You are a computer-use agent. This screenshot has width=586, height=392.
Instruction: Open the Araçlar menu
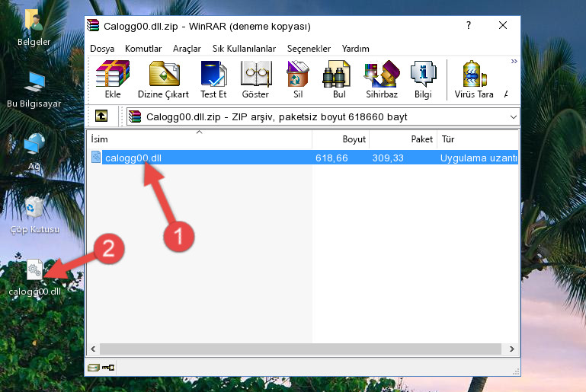tap(187, 49)
